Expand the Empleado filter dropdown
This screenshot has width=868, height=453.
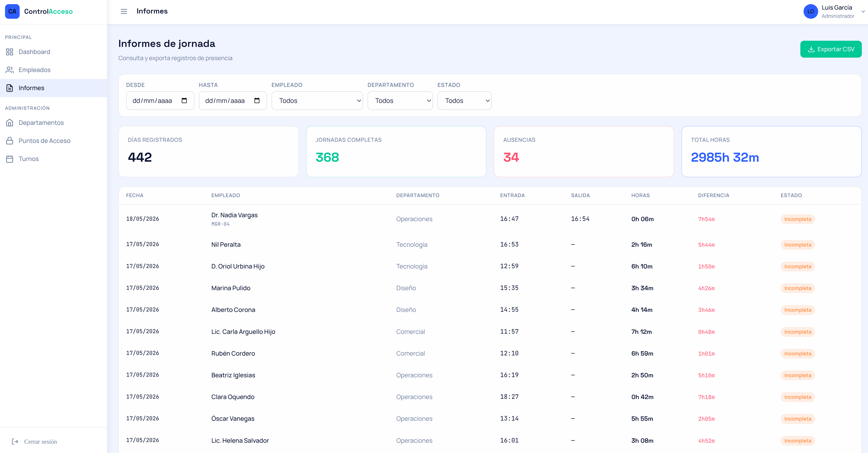pos(317,100)
